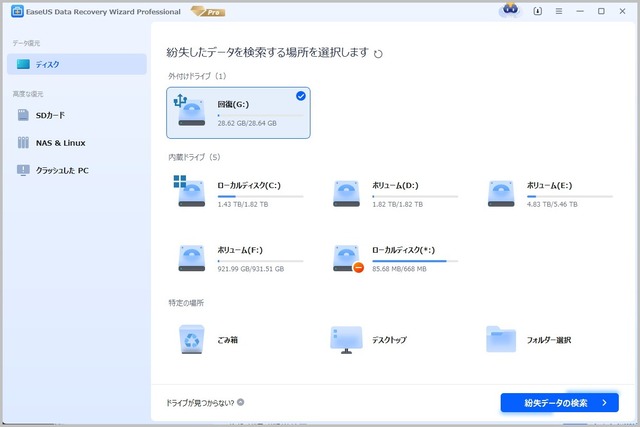640x427 pixels.
Task: Select the USB drive icon for 回復(G:)
Action: (190, 110)
